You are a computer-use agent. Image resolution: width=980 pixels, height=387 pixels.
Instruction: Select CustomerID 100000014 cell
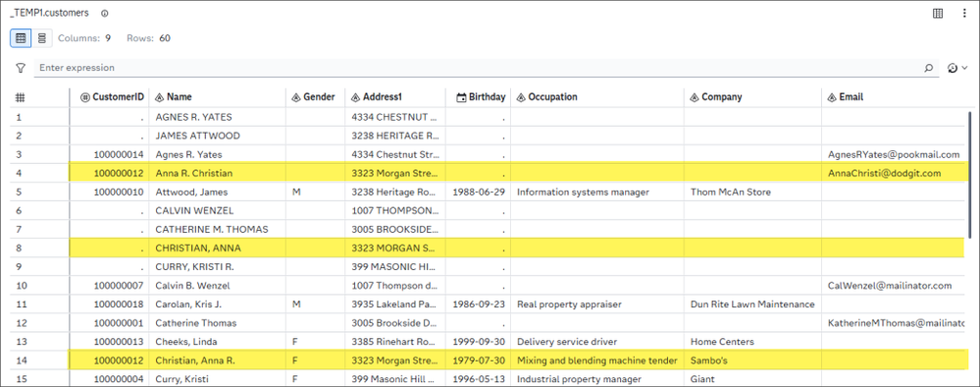[109, 154]
